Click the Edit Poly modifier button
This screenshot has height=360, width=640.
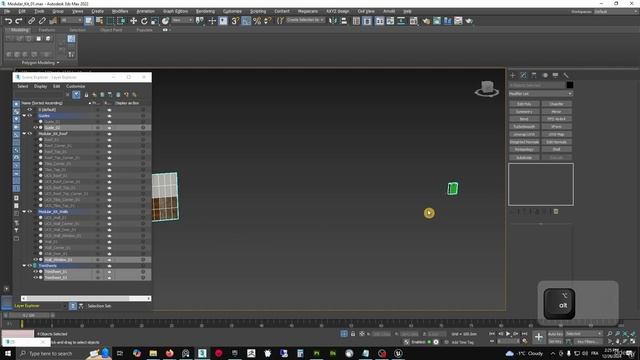[524, 104]
